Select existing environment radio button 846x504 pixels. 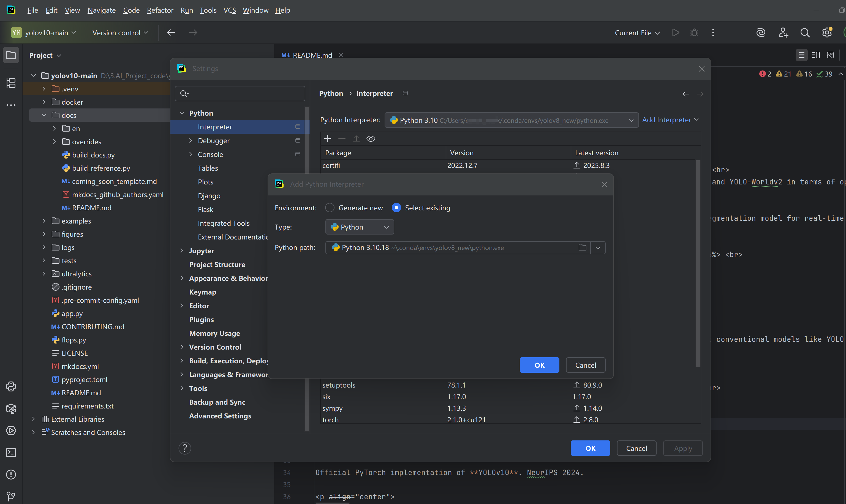click(396, 208)
